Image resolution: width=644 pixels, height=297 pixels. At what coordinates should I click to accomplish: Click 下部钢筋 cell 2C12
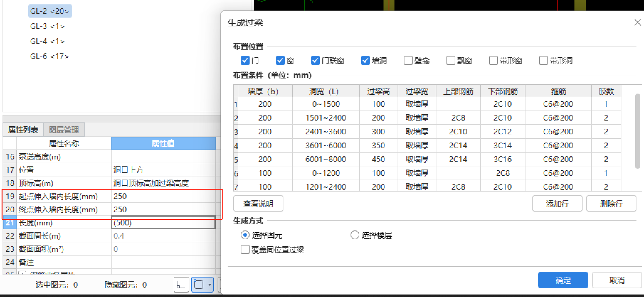[x=503, y=132]
